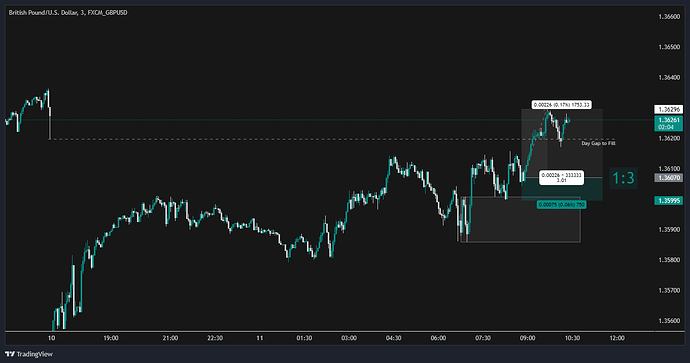Select the 1.35800 price axis label

click(669, 260)
